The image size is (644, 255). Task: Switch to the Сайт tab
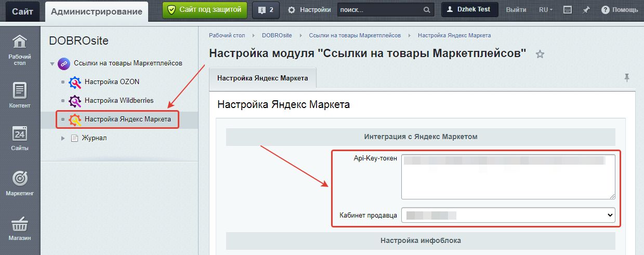coord(22,11)
